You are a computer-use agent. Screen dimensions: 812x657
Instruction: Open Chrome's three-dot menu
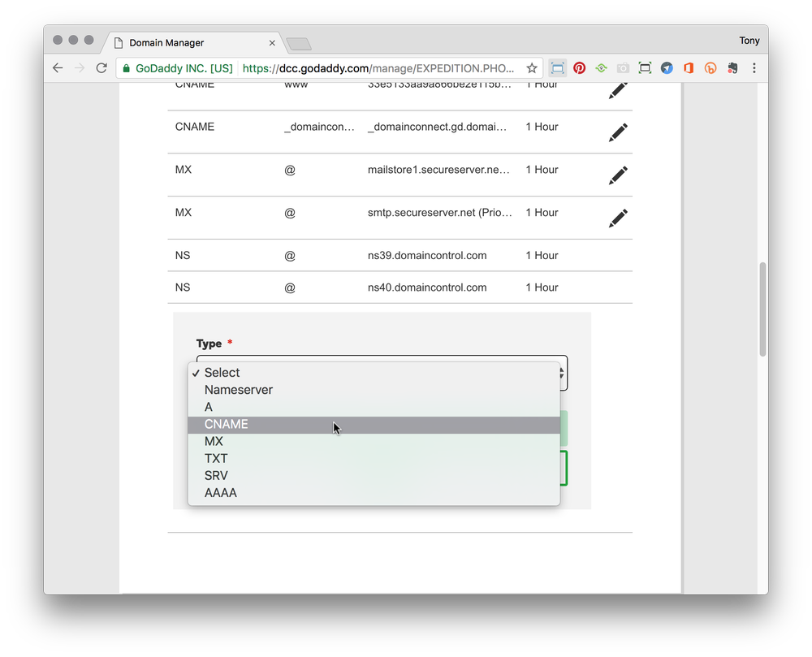pos(754,68)
